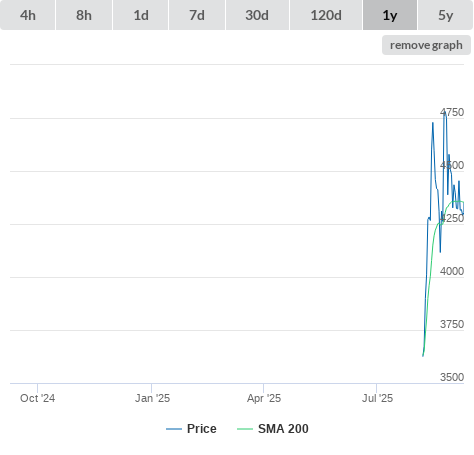Toggle the Price series legend label
474x455 pixels.
[x=202, y=429]
